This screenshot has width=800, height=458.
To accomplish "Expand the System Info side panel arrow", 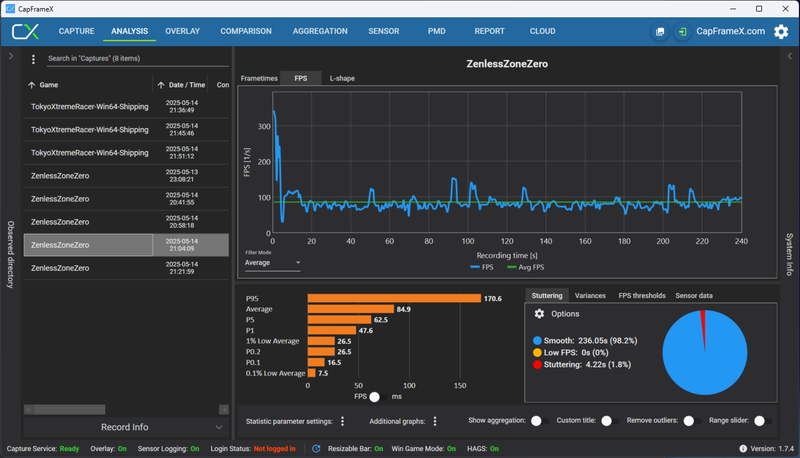I will click(x=790, y=56).
